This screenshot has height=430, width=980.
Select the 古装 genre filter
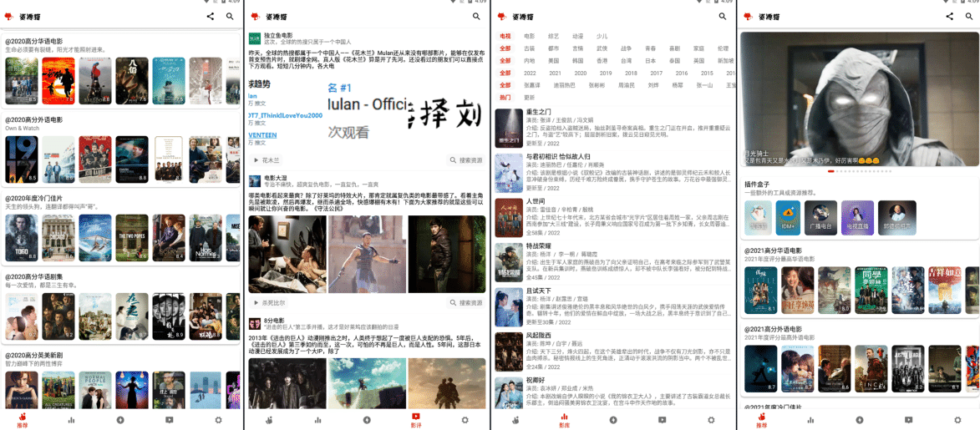(529, 48)
